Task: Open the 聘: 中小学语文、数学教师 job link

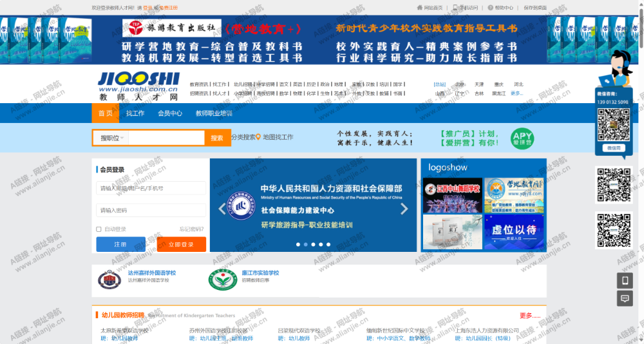Action: (x=399, y=338)
